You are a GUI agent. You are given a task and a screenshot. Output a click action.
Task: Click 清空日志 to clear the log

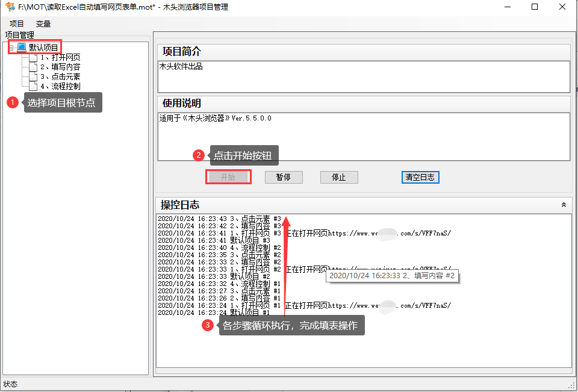pos(420,176)
